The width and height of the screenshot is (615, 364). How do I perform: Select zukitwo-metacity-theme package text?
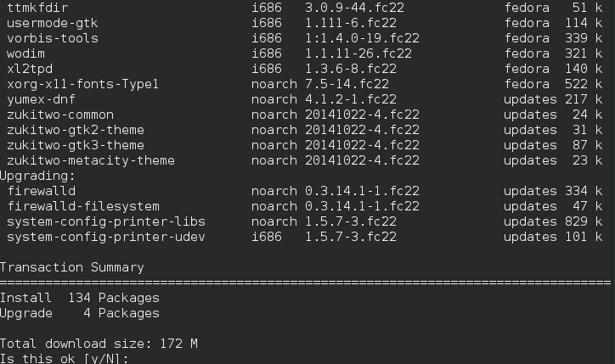coord(91,160)
